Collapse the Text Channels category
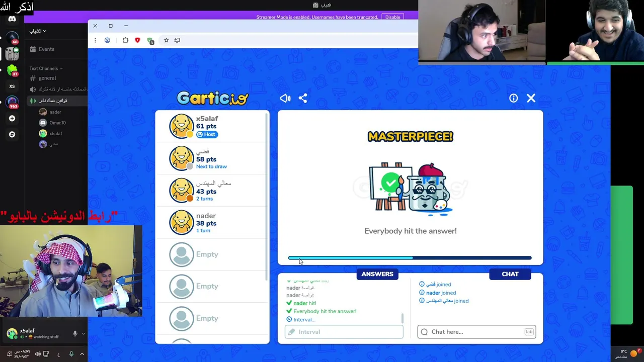644x362 pixels. pyautogui.click(x=45, y=68)
